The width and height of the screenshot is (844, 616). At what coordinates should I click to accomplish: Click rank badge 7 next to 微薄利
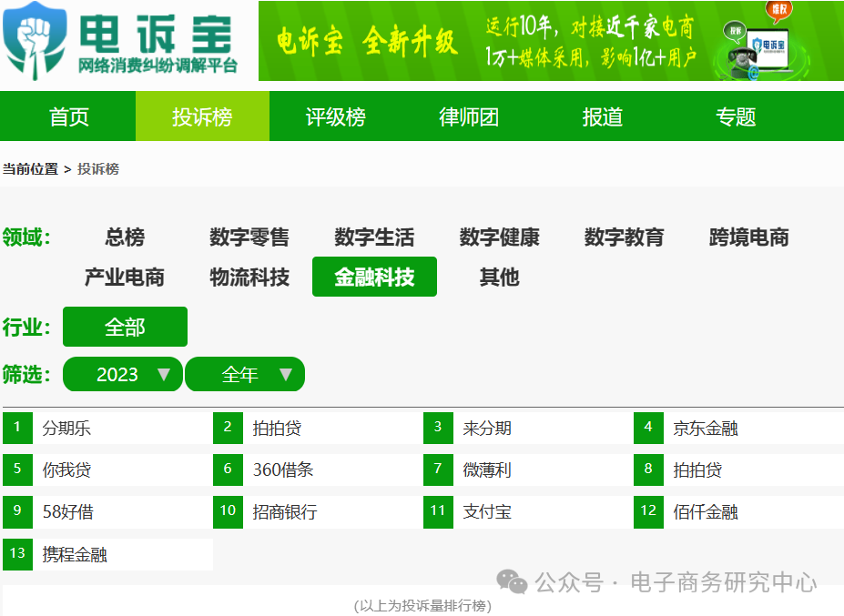coord(438,470)
